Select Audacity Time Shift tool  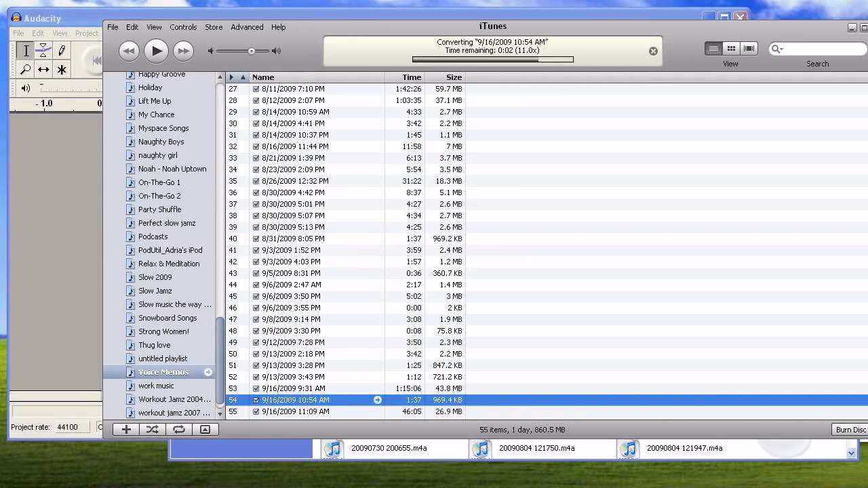pos(43,69)
